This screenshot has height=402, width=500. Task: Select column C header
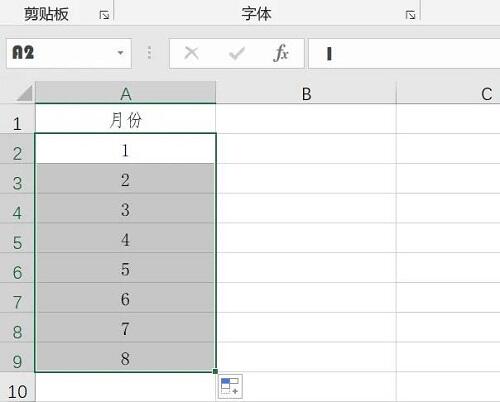(448, 93)
